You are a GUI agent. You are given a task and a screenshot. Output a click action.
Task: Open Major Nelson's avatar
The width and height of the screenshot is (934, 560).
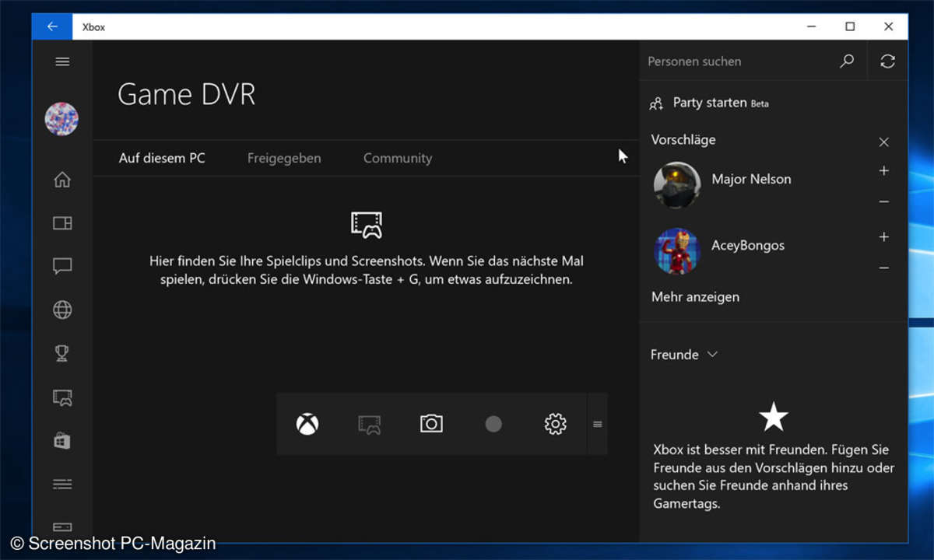pos(677,185)
